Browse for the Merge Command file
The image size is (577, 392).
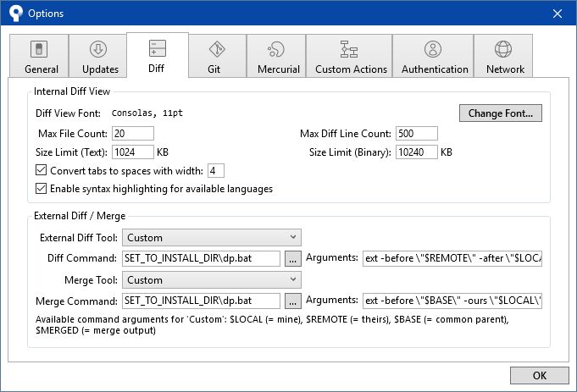coord(293,301)
